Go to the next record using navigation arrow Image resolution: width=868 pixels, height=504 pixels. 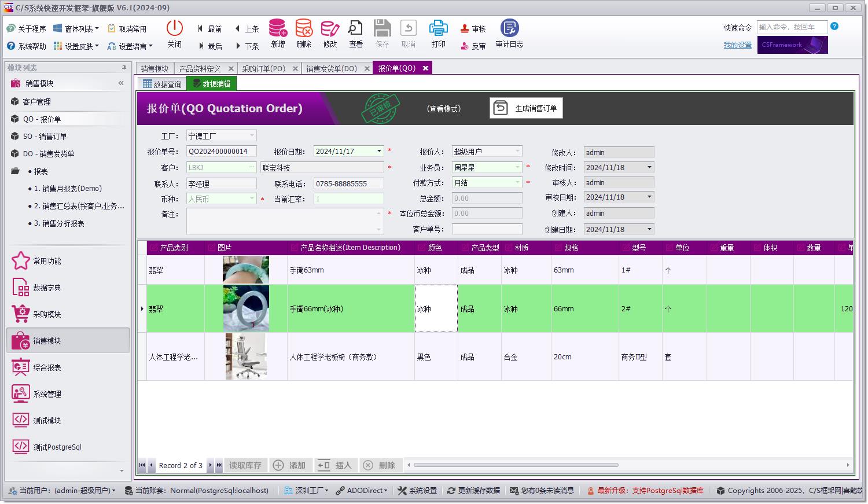211,465
